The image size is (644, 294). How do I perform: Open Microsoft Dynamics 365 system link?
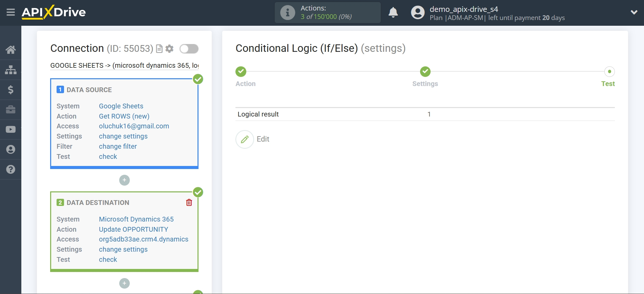coord(136,219)
